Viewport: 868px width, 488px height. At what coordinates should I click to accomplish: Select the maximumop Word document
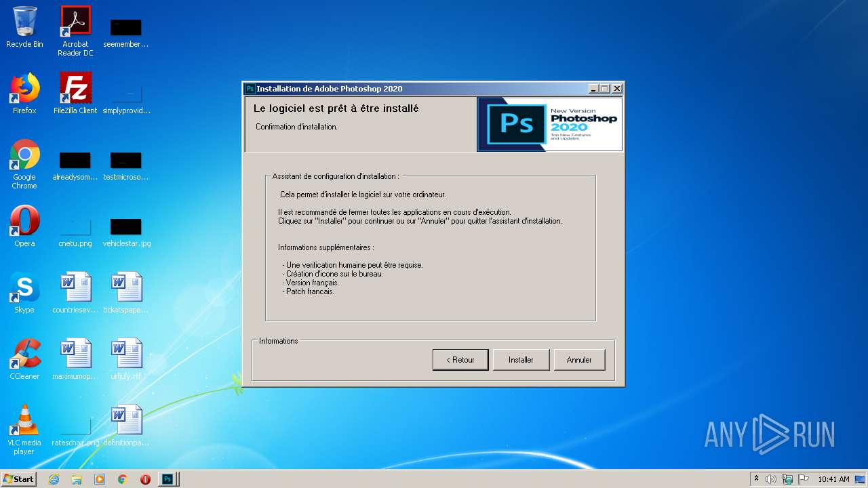[x=75, y=359]
